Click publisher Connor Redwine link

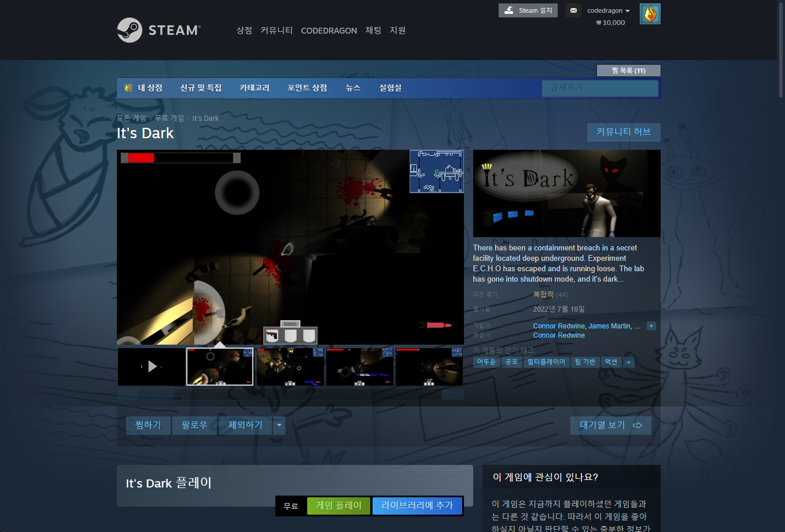click(559, 335)
